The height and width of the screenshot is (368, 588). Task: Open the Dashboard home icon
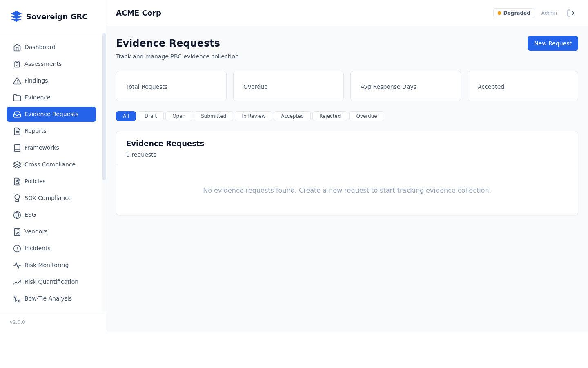pyautogui.click(x=17, y=47)
